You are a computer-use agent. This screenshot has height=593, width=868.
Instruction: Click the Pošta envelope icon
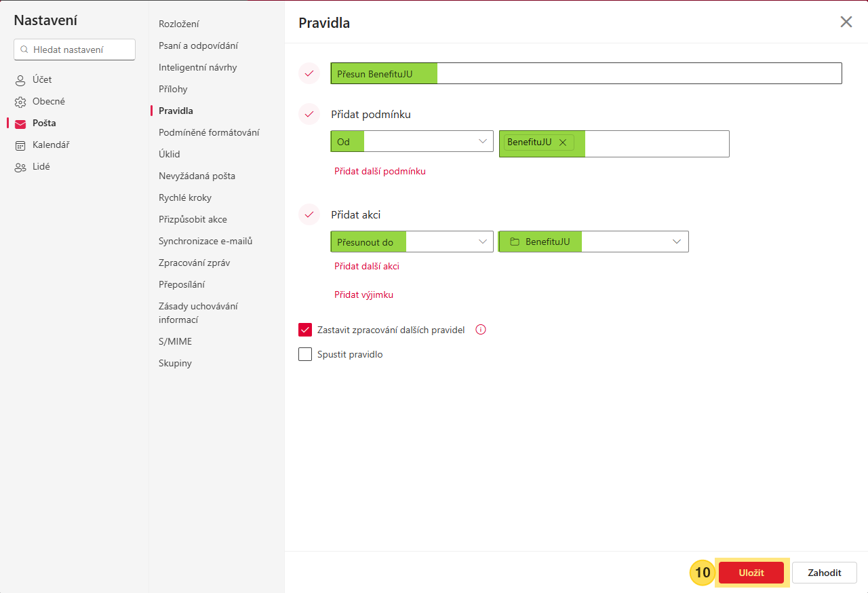click(x=20, y=123)
